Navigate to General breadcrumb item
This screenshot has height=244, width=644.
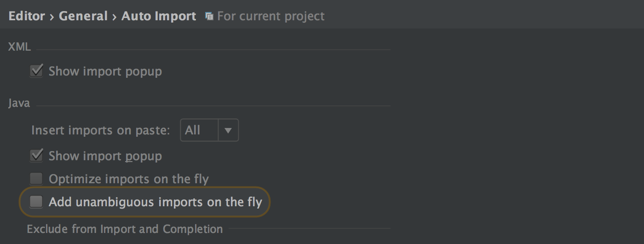pyautogui.click(x=83, y=16)
